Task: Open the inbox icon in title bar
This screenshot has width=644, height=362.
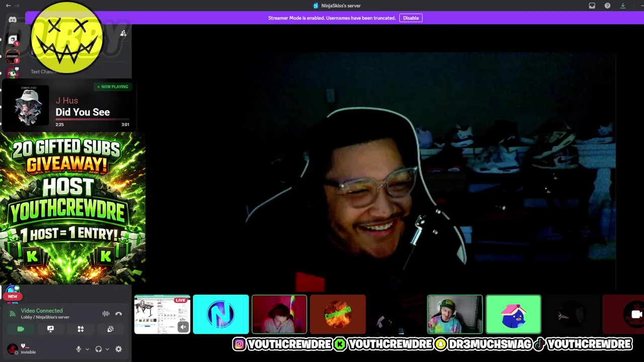Action: [592, 6]
